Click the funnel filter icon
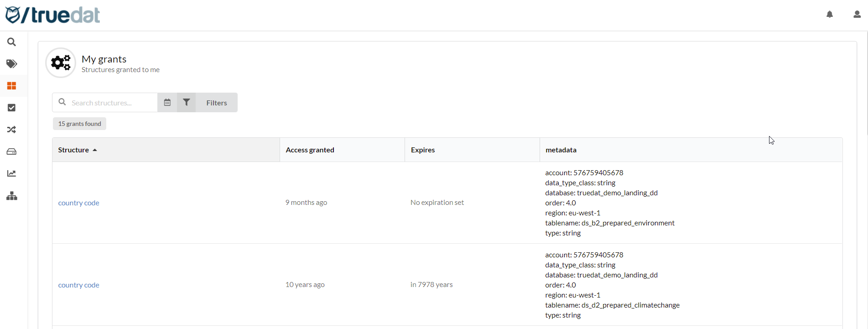 click(x=187, y=103)
